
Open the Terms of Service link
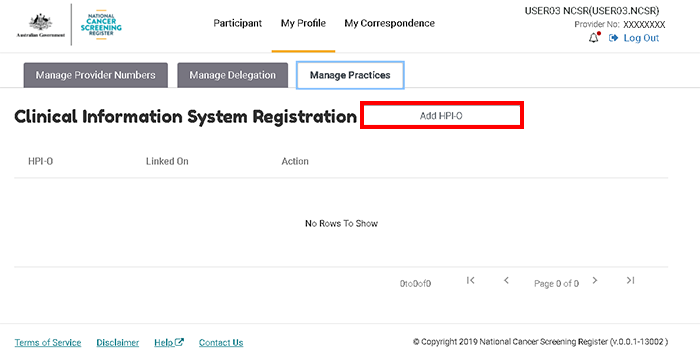(x=48, y=343)
